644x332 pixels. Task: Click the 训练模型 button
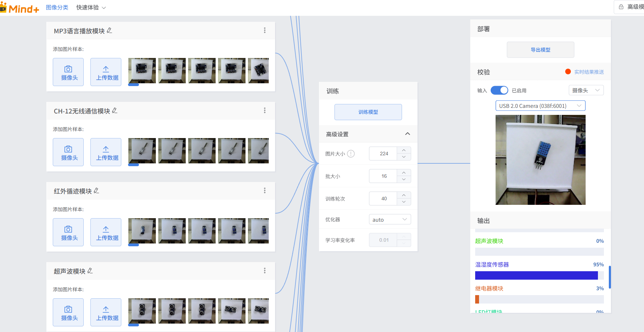[368, 112]
